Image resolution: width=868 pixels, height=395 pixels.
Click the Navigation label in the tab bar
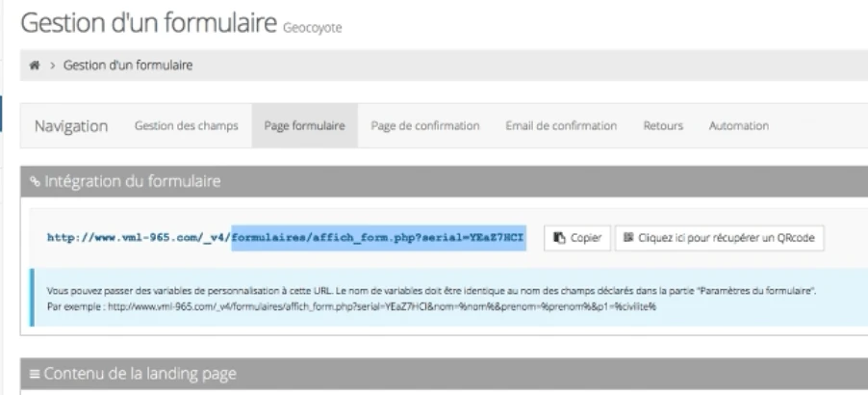click(71, 126)
